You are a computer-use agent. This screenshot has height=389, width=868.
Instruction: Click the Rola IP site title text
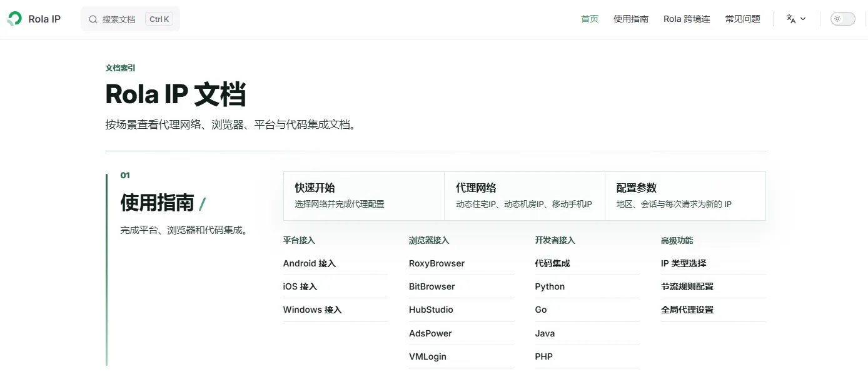44,19
